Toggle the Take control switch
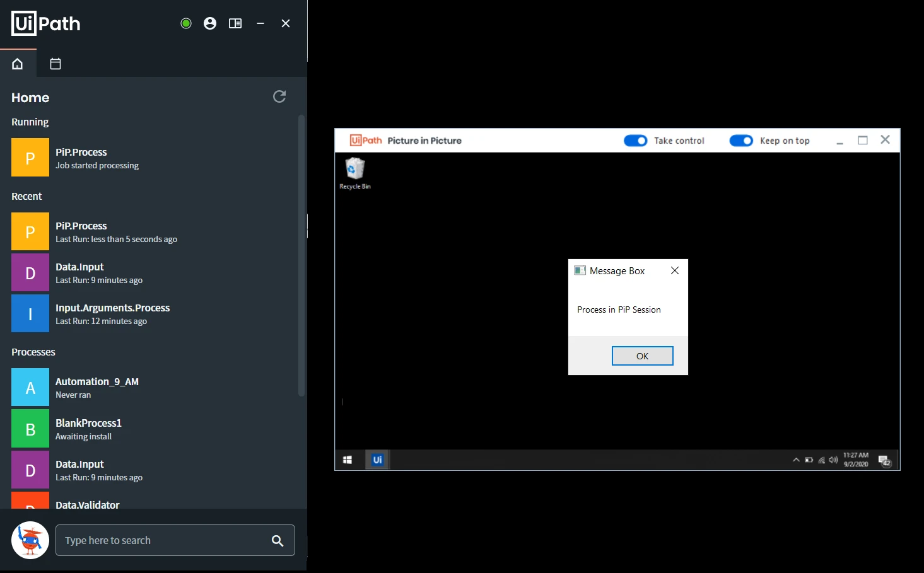The image size is (924, 573). [635, 141]
